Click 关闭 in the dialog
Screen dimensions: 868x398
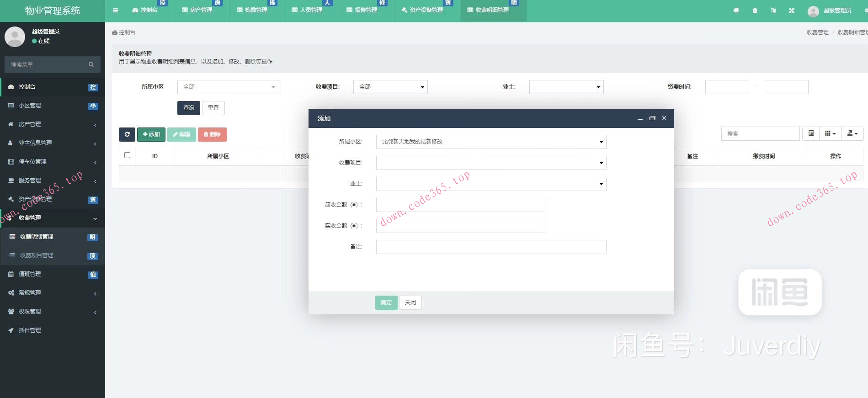tap(410, 302)
